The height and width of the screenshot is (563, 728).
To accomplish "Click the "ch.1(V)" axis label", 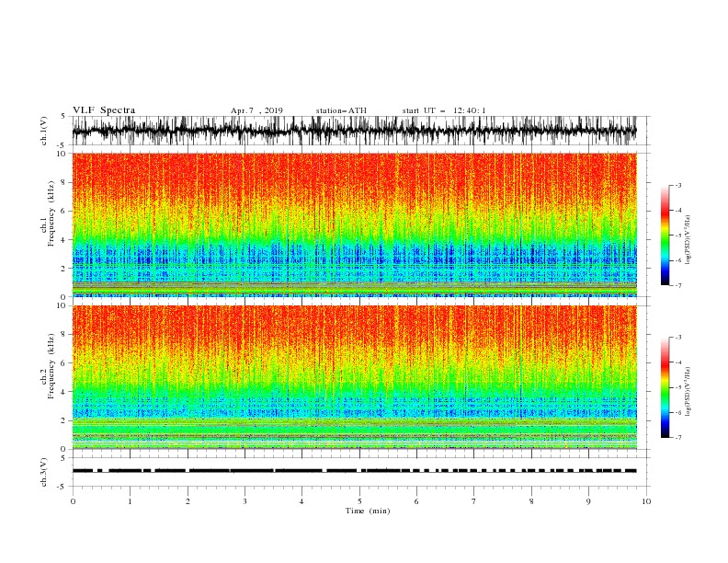I will tap(44, 131).
